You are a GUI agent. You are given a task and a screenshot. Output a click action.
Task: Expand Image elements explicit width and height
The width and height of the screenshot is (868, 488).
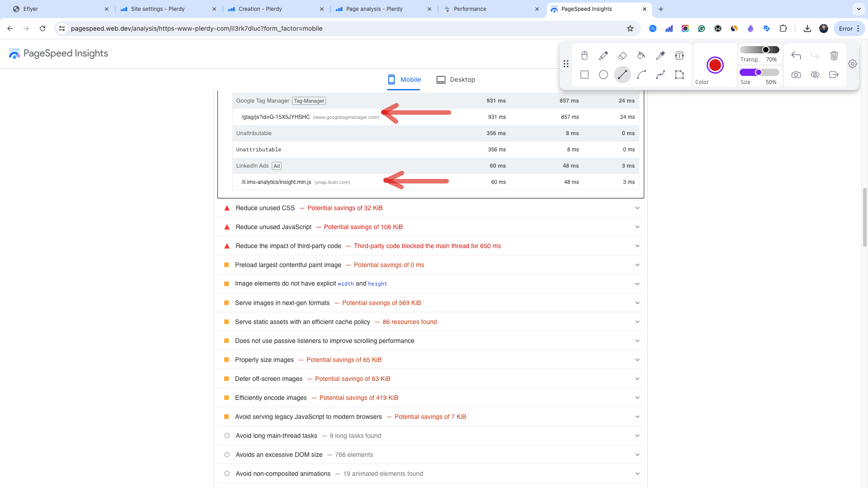[x=431, y=284]
